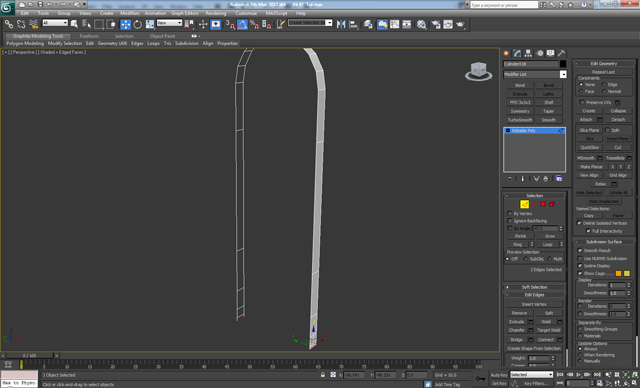The width and height of the screenshot is (640, 388).
Task: Click the Repeat Last button
Action: [x=604, y=72]
